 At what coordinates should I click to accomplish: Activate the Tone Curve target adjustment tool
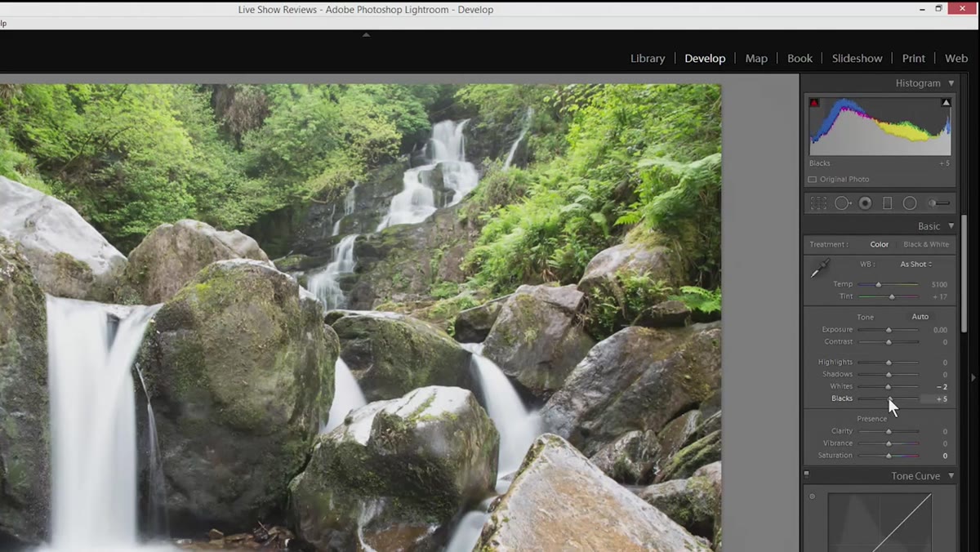point(812,496)
